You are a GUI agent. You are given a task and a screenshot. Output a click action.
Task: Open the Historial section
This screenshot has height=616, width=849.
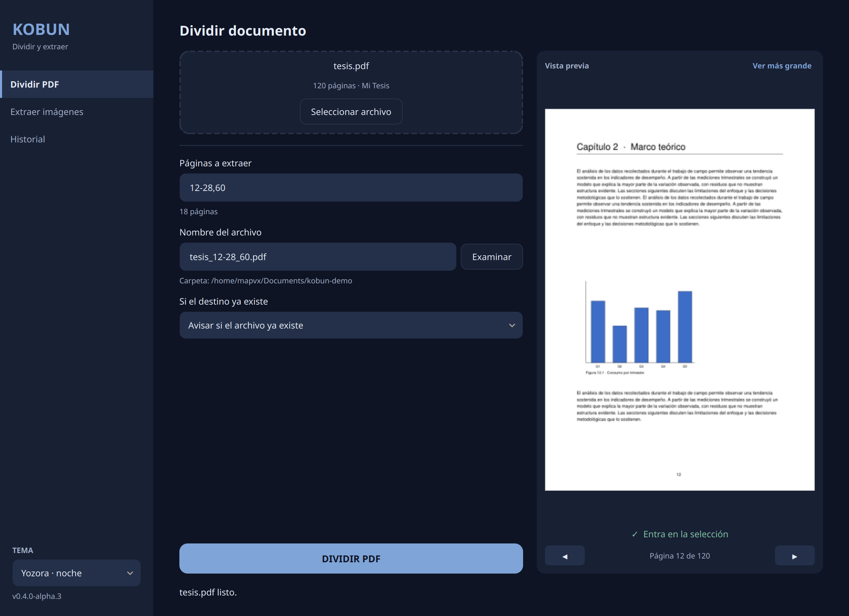(77, 139)
